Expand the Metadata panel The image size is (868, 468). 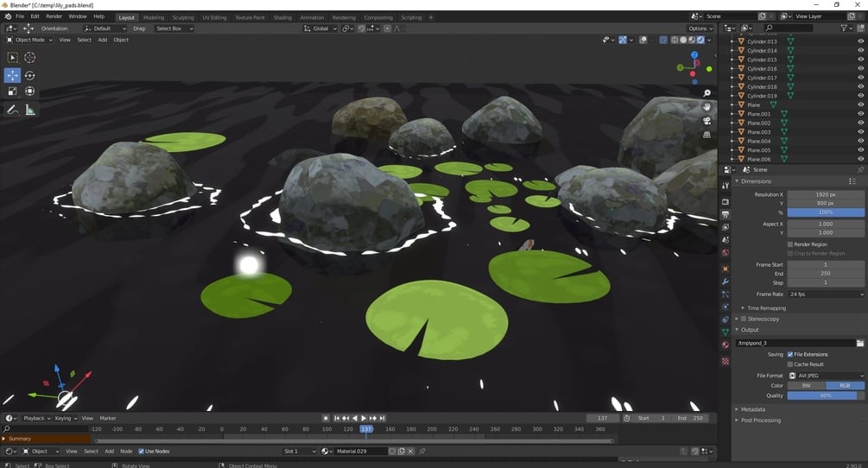click(x=753, y=409)
